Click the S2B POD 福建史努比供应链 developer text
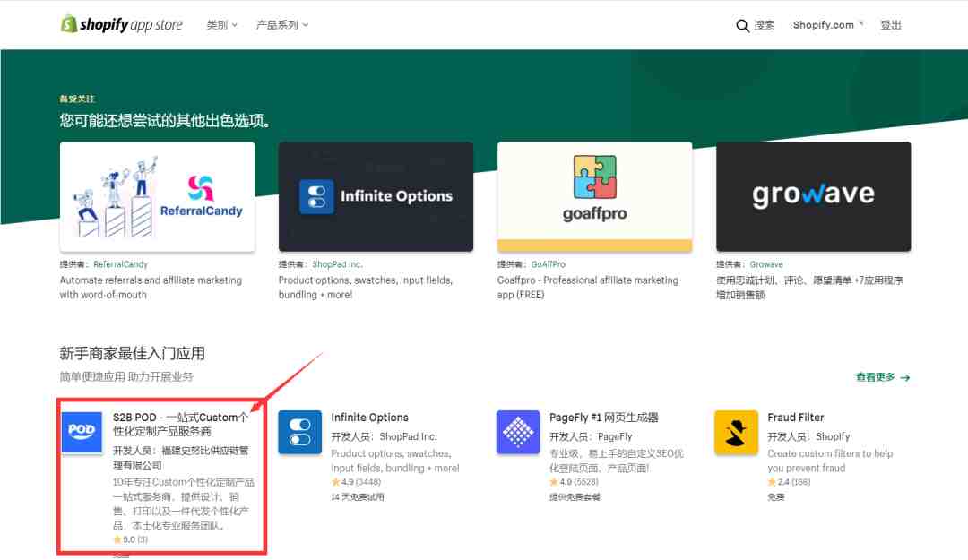Image resolution: width=968 pixels, height=560 pixels. [181, 458]
